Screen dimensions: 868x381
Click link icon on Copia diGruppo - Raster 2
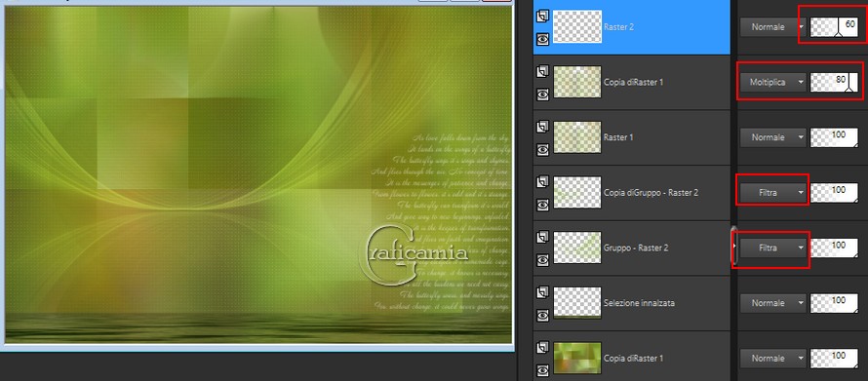(542, 182)
